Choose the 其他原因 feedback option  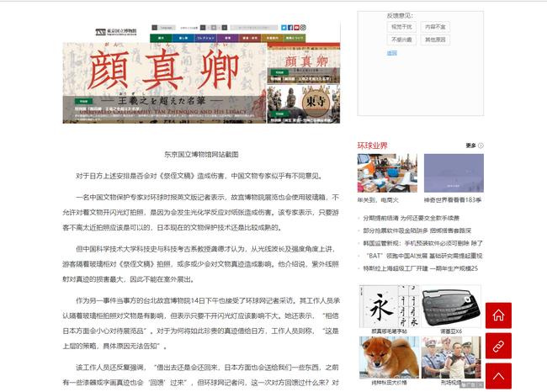[436, 40]
